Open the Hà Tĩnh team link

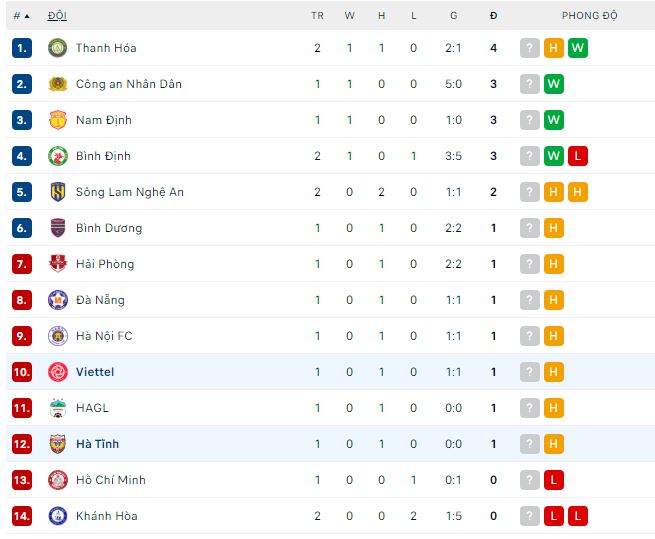click(97, 444)
